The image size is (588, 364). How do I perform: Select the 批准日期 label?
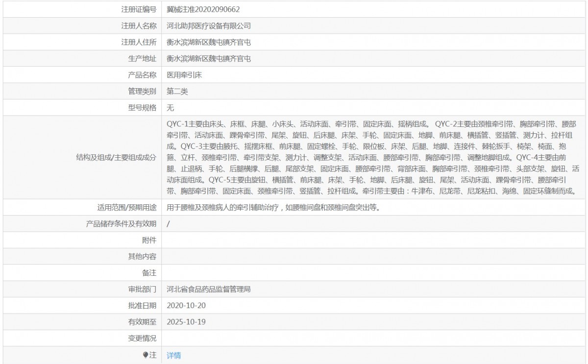coord(142,305)
